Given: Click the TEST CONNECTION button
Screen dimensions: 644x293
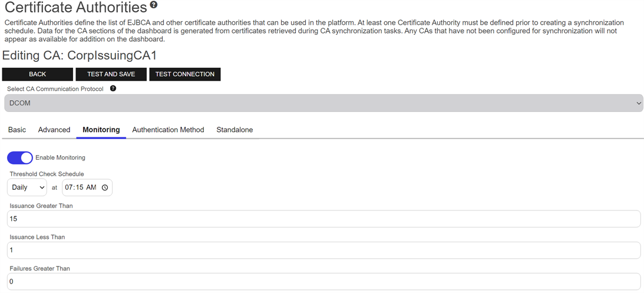Looking at the screenshot, I should coord(185,74).
